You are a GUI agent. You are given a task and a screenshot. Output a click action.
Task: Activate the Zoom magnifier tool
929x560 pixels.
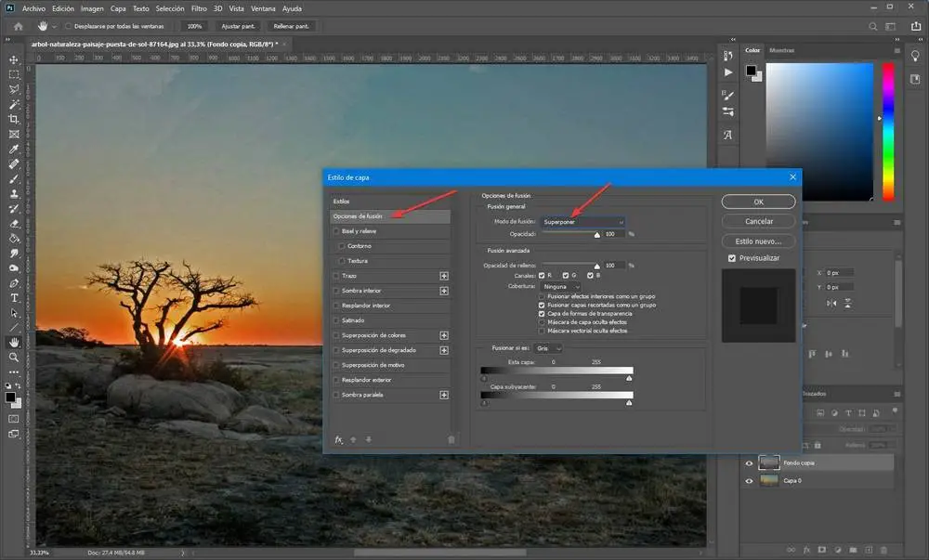(14, 357)
